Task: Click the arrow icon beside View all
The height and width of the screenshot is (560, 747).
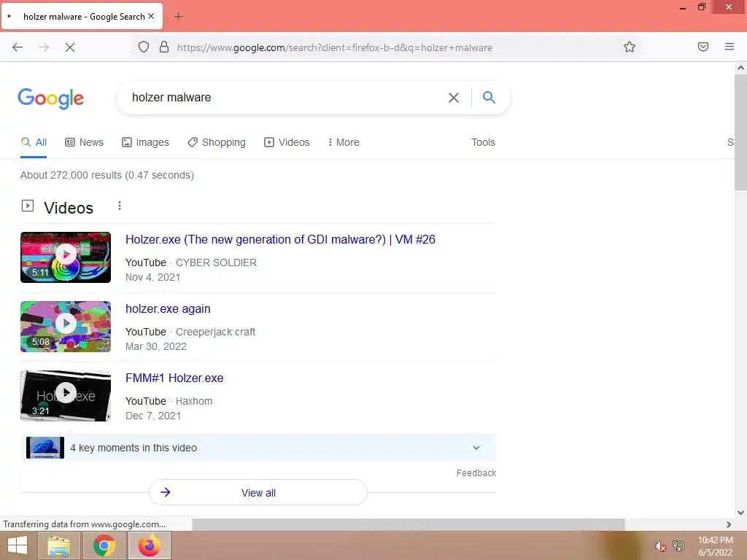Action: click(x=166, y=492)
